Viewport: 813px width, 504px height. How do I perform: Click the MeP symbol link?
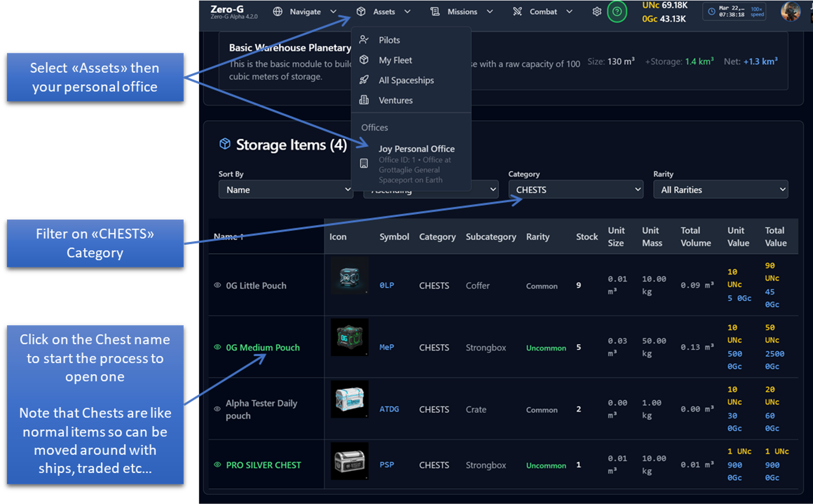pyautogui.click(x=386, y=347)
